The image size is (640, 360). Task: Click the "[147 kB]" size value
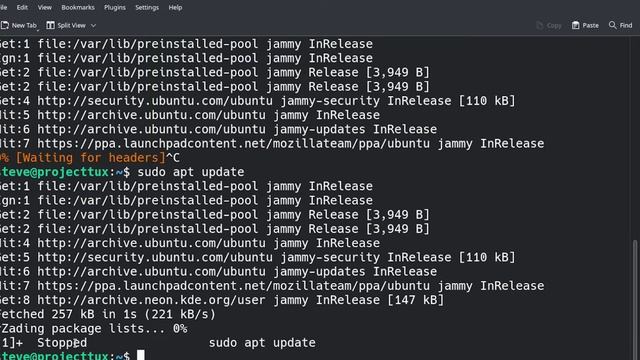tap(415, 300)
